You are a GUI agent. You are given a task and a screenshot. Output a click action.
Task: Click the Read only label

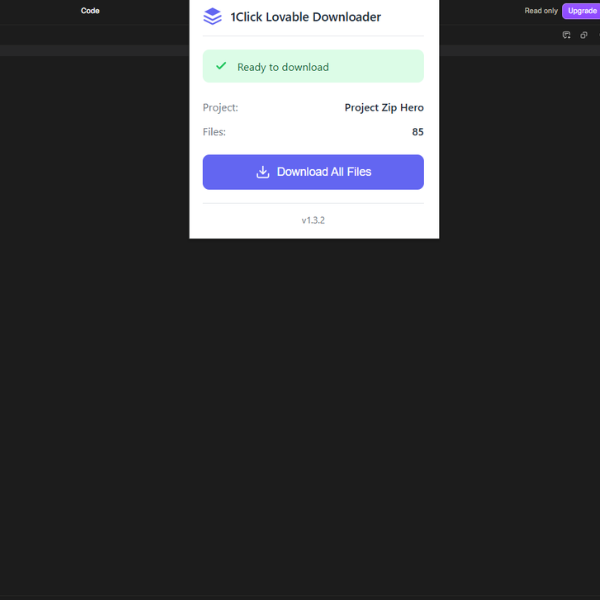click(541, 11)
